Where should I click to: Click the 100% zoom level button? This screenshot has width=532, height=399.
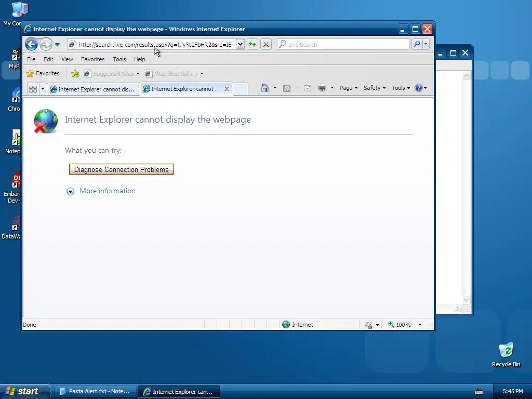click(x=400, y=325)
